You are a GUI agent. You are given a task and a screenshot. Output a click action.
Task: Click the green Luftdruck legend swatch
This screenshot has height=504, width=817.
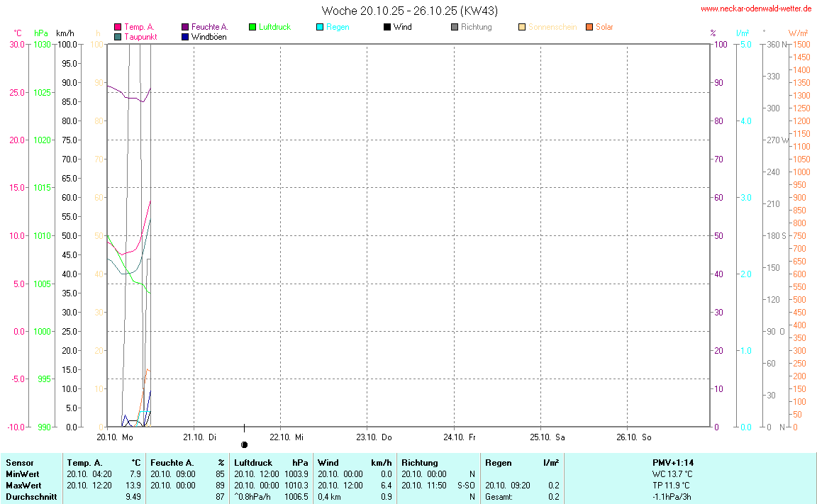[x=252, y=27]
